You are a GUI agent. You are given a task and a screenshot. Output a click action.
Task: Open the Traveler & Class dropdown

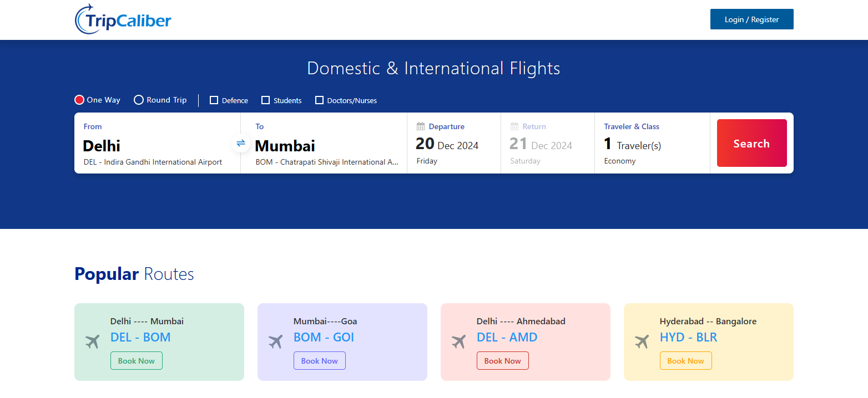pyautogui.click(x=652, y=144)
